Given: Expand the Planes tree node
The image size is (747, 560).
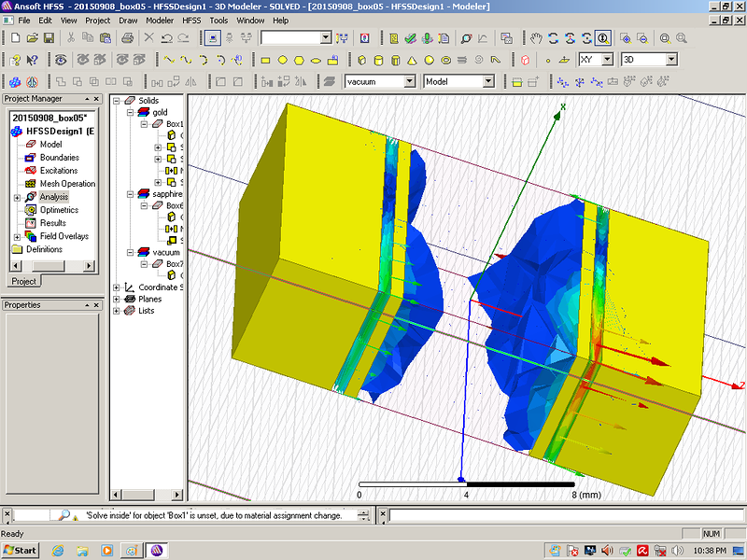Looking at the screenshot, I should [x=117, y=299].
